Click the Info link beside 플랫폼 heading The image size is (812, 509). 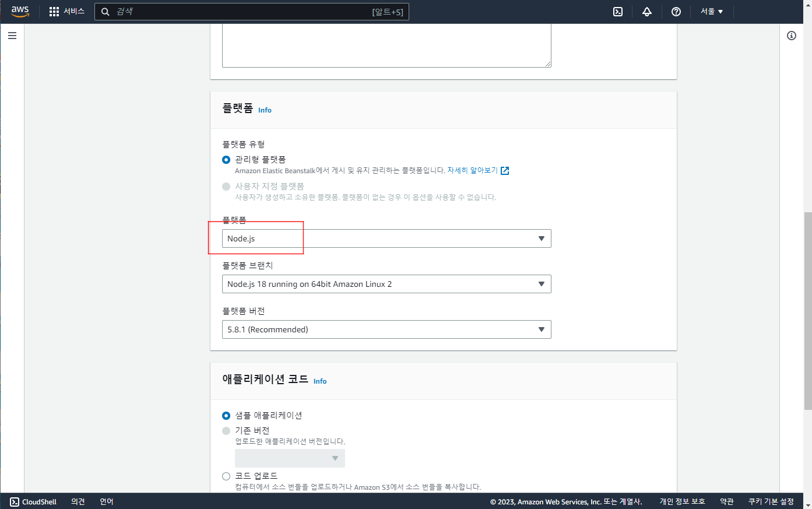click(265, 110)
